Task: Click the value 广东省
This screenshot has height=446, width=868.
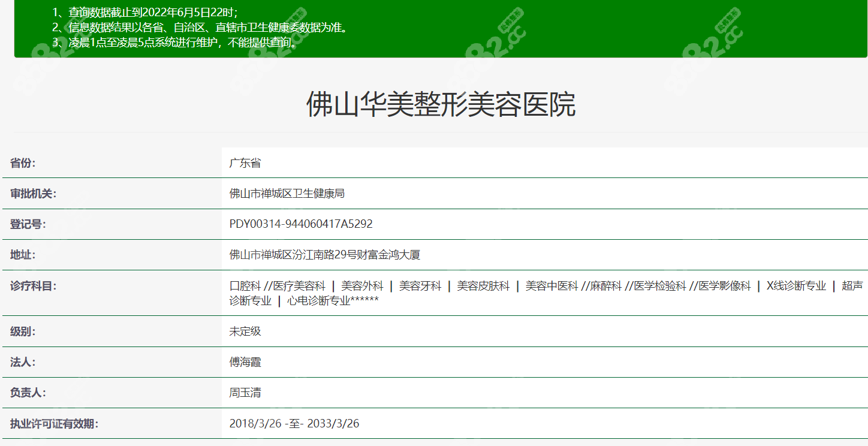Action: (x=245, y=163)
